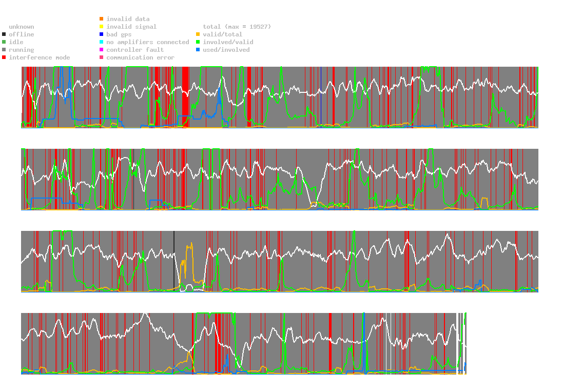Click the cyan no amplifiers connected swatch
The width and height of the screenshot is (562, 392).
(x=102, y=42)
